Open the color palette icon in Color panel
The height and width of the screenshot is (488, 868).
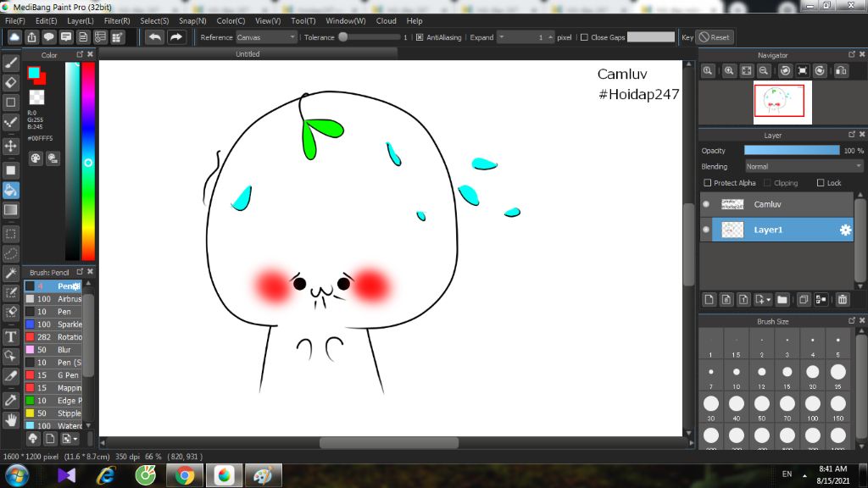click(36, 158)
